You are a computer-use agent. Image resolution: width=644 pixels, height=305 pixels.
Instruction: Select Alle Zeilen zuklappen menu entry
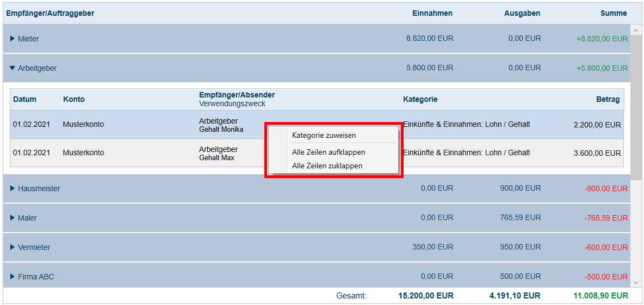coord(327,166)
